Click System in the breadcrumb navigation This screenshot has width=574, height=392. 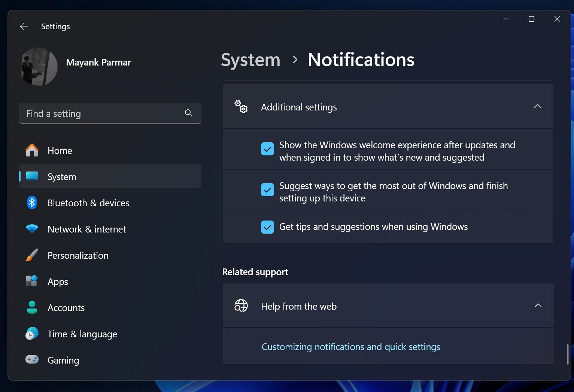(250, 60)
